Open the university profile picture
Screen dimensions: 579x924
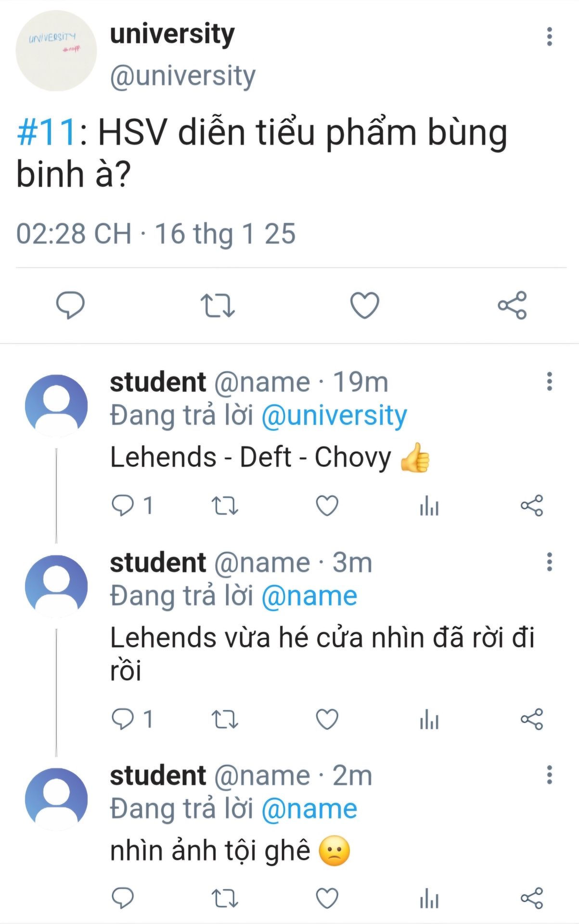pyautogui.click(x=56, y=51)
